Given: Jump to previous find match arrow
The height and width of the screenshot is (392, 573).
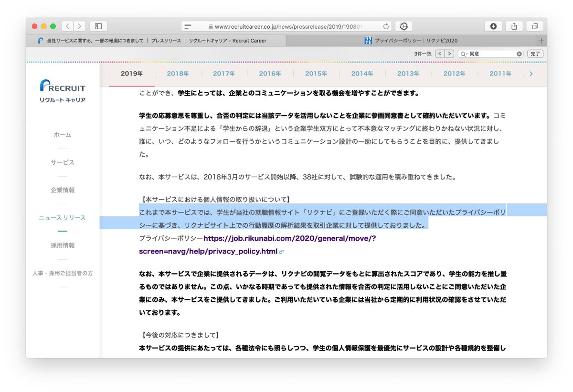Looking at the screenshot, I should 439,54.
